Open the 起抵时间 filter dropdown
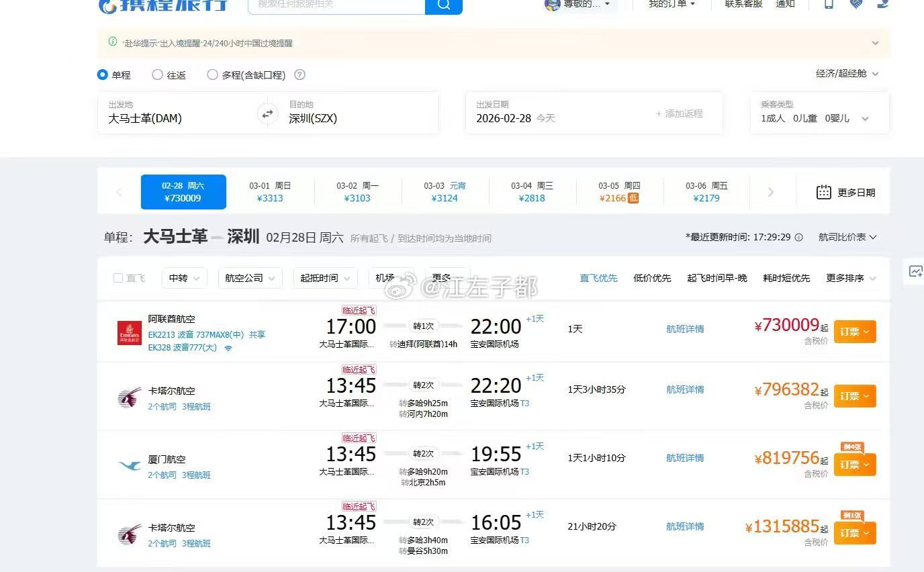Image resolution: width=924 pixels, height=572 pixels. pos(326,278)
